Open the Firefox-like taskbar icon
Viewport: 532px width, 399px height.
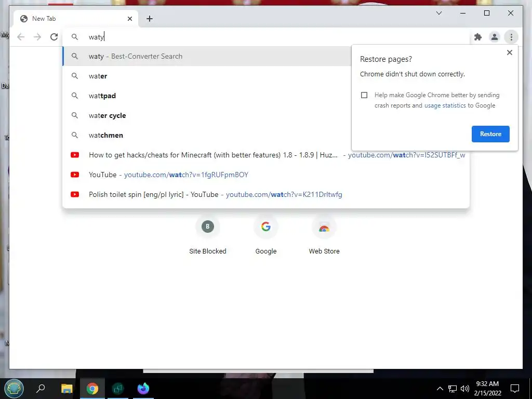(143, 388)
